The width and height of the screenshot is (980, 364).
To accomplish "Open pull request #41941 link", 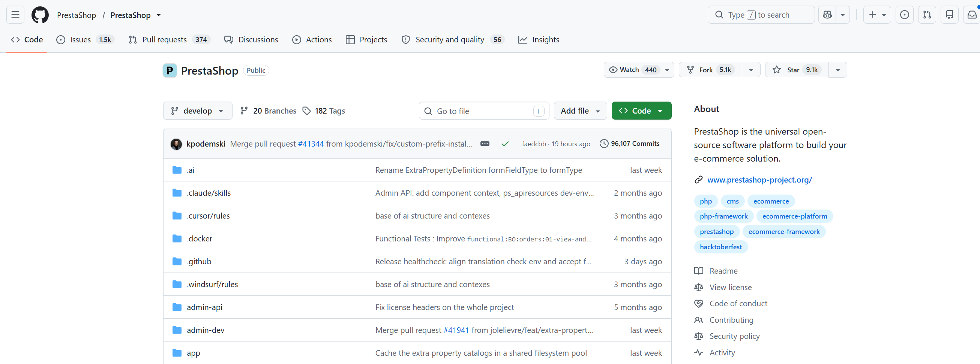I will point(456,330).
